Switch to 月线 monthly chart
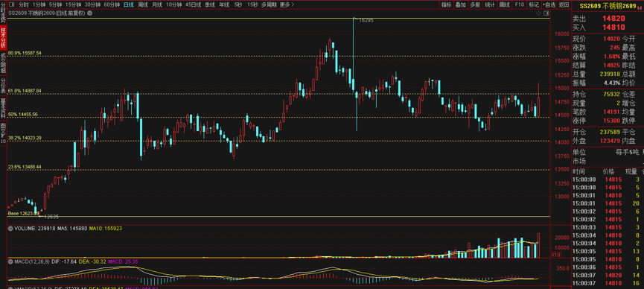The height and width of the screenshot is (289, 644). (x=157, y=5)
